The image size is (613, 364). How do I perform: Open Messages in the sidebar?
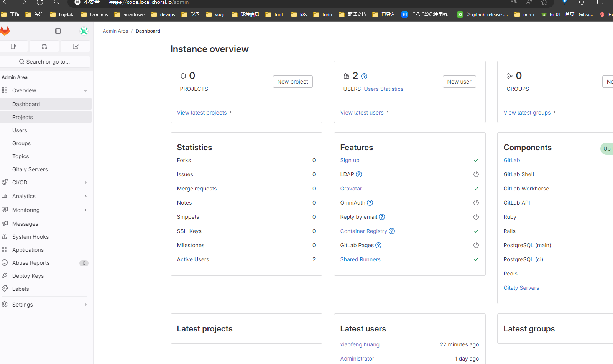point(46,224)
